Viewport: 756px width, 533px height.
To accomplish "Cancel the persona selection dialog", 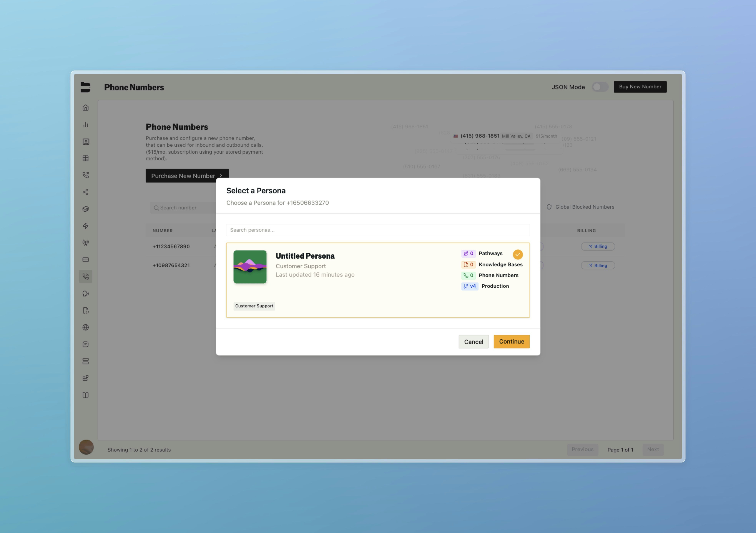I will (473, 342).
